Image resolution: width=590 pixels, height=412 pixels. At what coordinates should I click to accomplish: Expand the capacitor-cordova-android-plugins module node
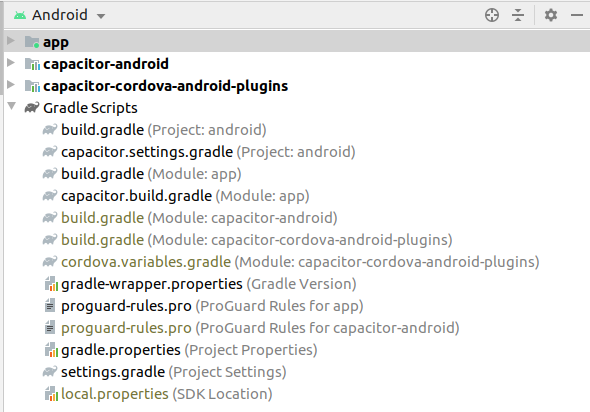pyautogui.click(x=11, y=85)
